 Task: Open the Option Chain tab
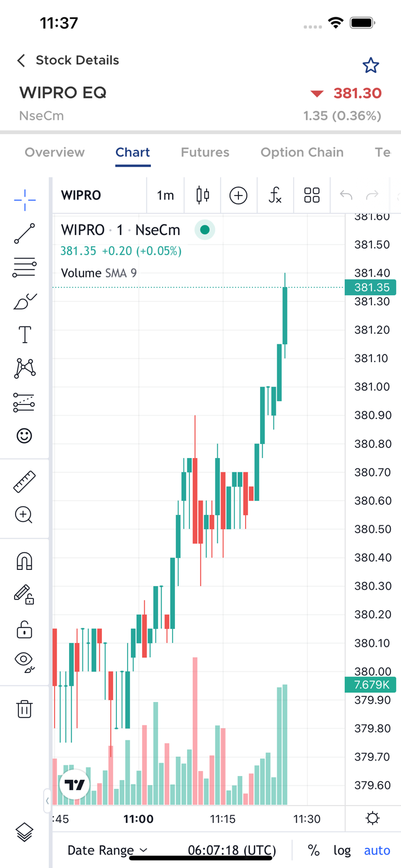point(302,152)
